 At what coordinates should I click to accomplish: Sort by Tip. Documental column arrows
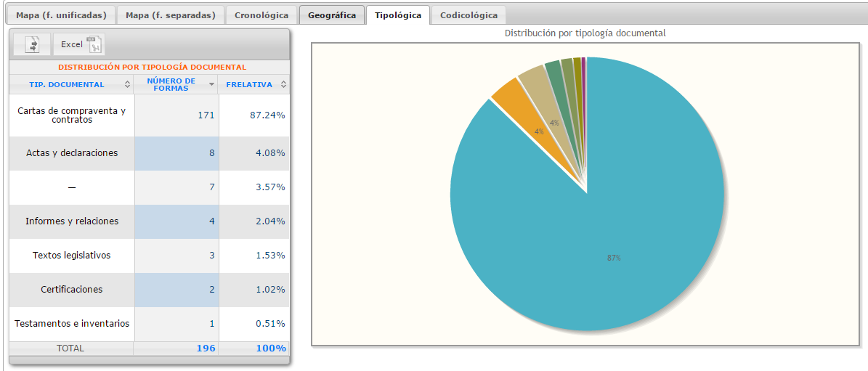click(x=128, y=85)
